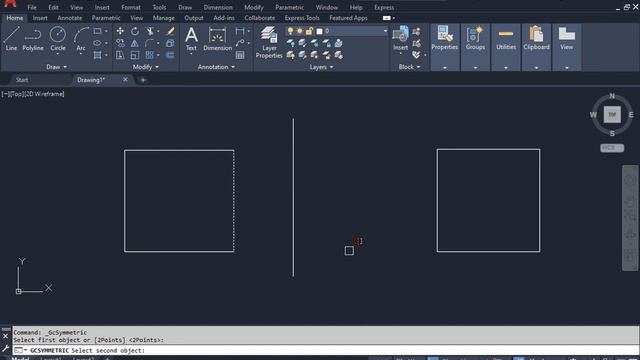Click the layer 0 color swatch

coord(320,31)
